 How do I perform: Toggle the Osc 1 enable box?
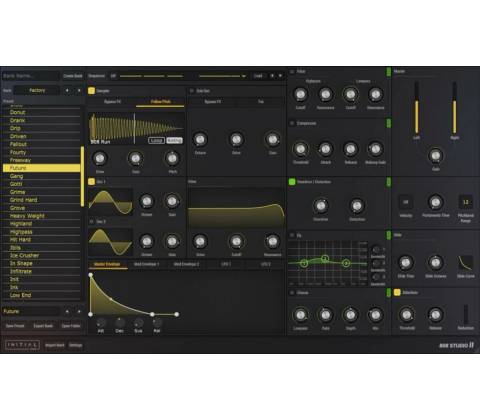(x=91, y=182)
